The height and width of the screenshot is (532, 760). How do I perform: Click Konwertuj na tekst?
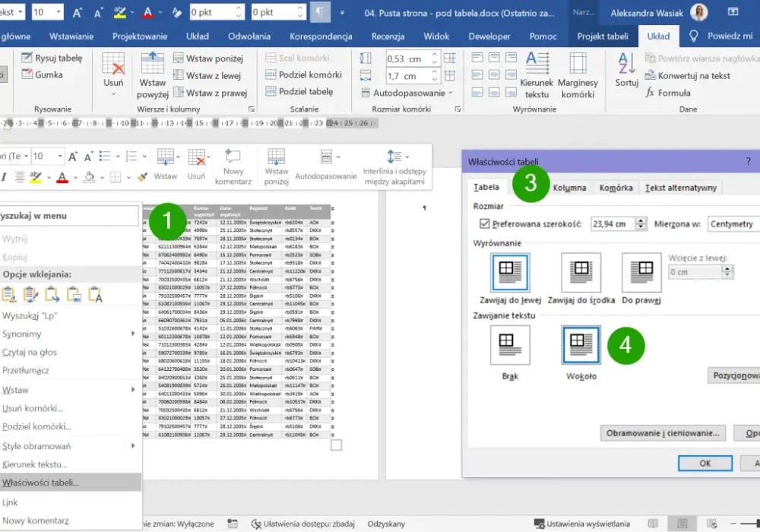(x=687, y=75)
